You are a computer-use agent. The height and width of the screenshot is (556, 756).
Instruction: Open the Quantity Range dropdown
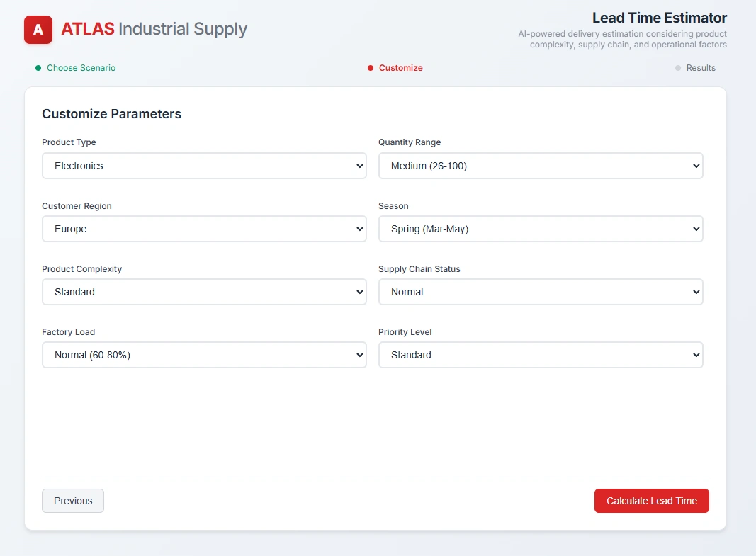pos(541,166)
